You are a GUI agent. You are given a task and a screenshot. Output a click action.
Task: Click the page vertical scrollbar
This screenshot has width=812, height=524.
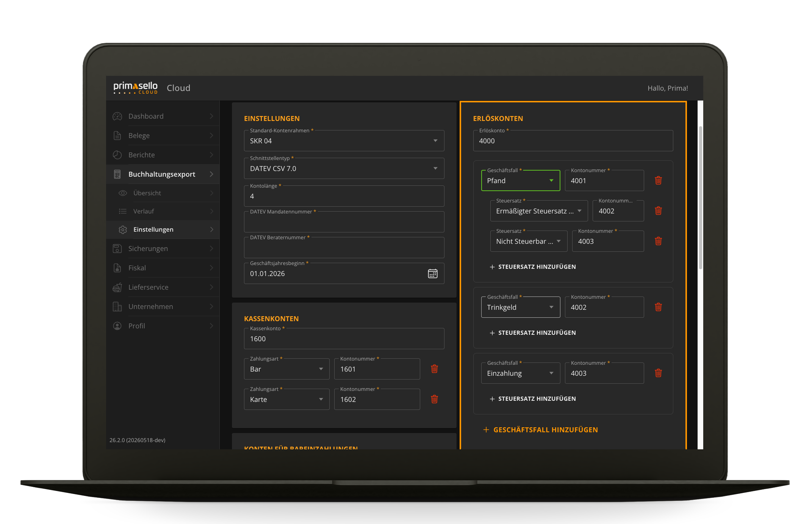[x=700, y=197]
